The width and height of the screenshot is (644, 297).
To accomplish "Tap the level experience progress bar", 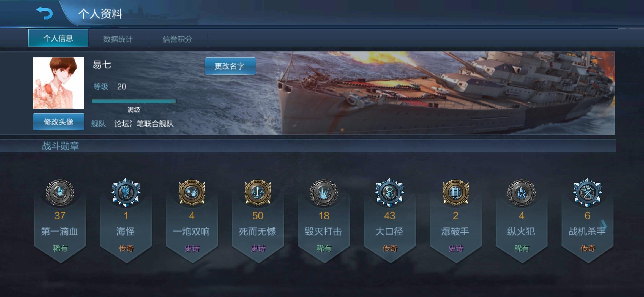I will point(134,101).
